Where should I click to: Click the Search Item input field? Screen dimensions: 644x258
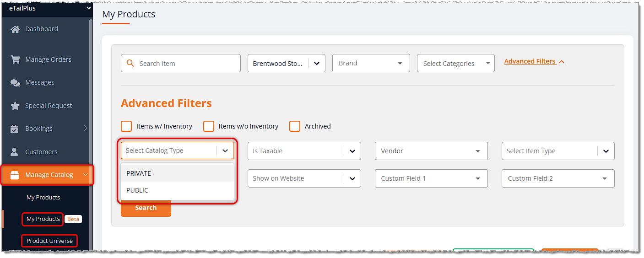click(x=181, y=63)
